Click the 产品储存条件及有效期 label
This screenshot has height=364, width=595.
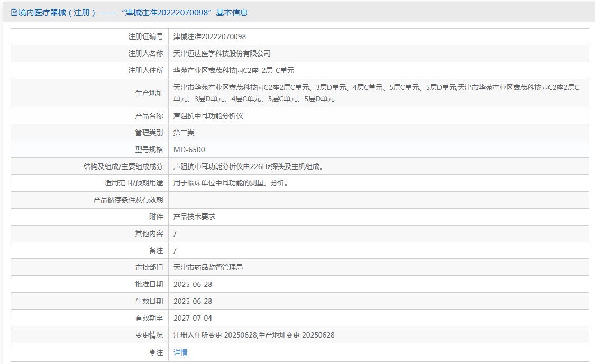coord(129,200)
